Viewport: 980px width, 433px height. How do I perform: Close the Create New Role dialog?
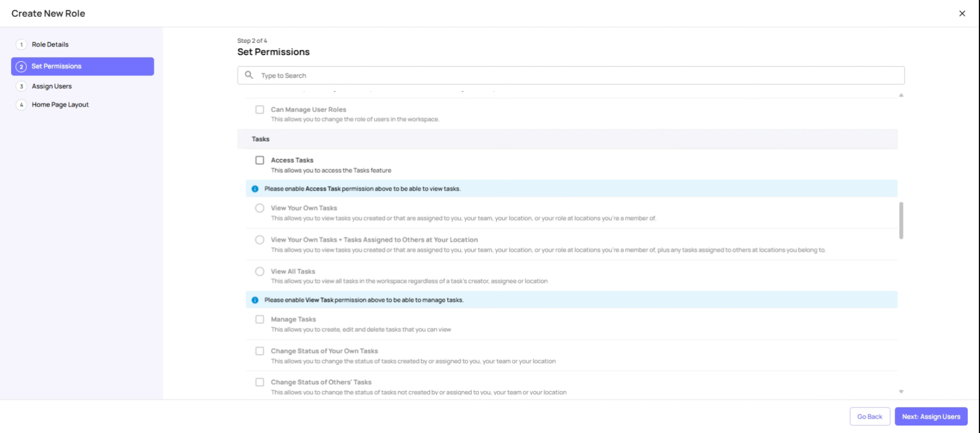962,13
